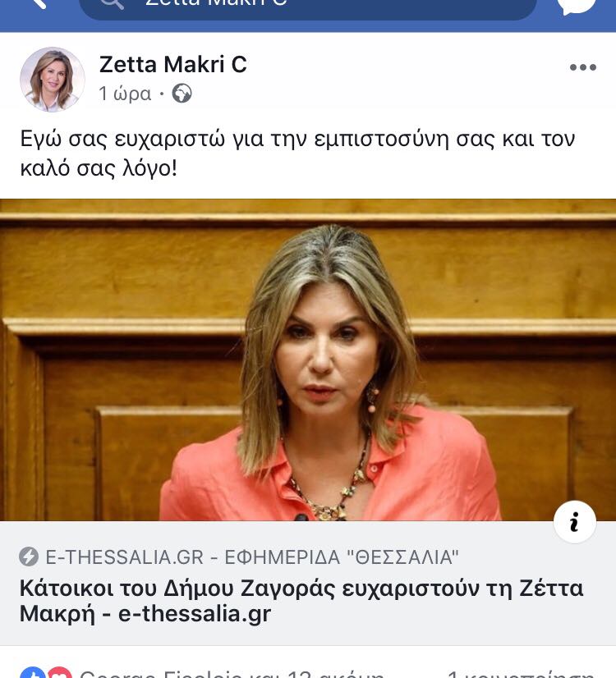Open headline 'Κάτοικοι του Δήμου Ζαγοράς' link

(x=301, y=601)
